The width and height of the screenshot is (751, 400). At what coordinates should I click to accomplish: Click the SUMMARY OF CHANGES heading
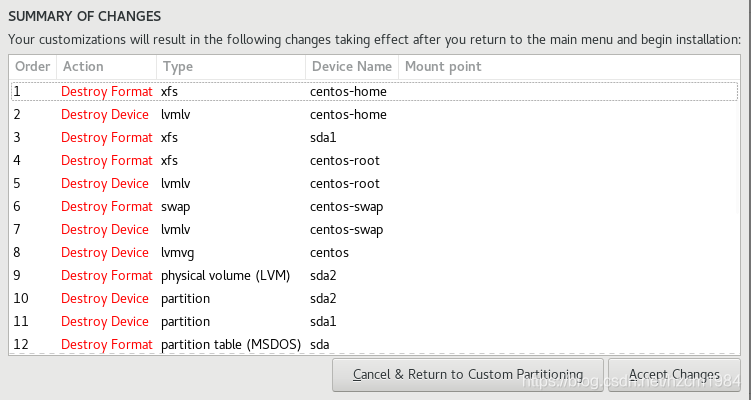click(85, 16)
